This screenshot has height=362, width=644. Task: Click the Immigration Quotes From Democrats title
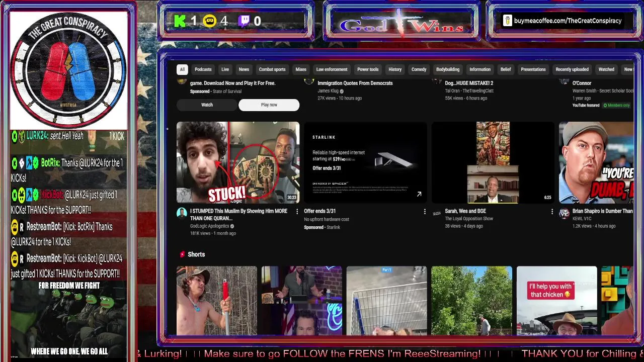click(355, 83)
